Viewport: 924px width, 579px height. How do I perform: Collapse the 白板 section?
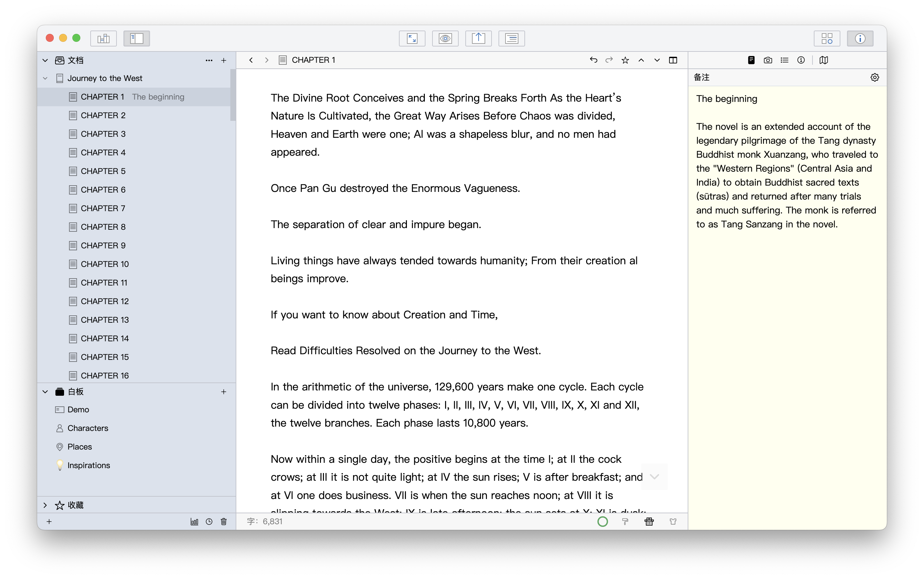[x=45, y=391]
